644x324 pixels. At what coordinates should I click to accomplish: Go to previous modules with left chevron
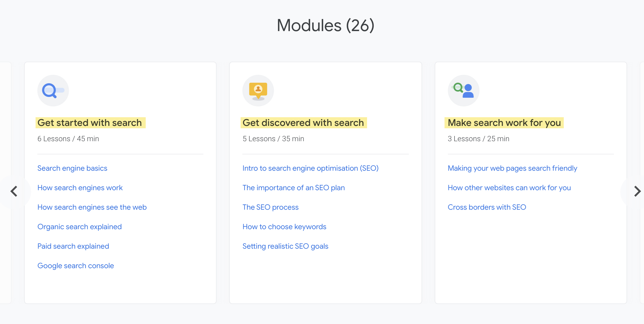(x=14, y=191)
